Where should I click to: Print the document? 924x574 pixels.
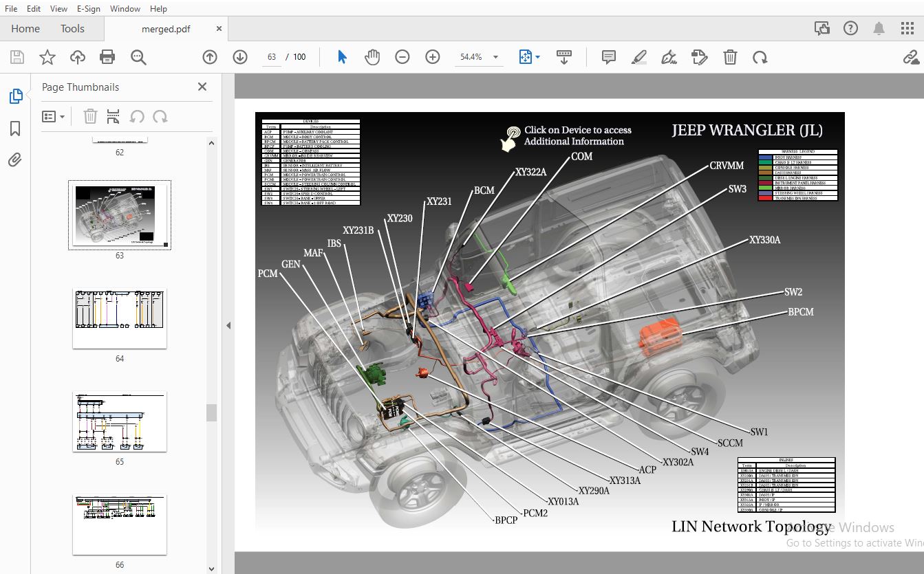107,57
